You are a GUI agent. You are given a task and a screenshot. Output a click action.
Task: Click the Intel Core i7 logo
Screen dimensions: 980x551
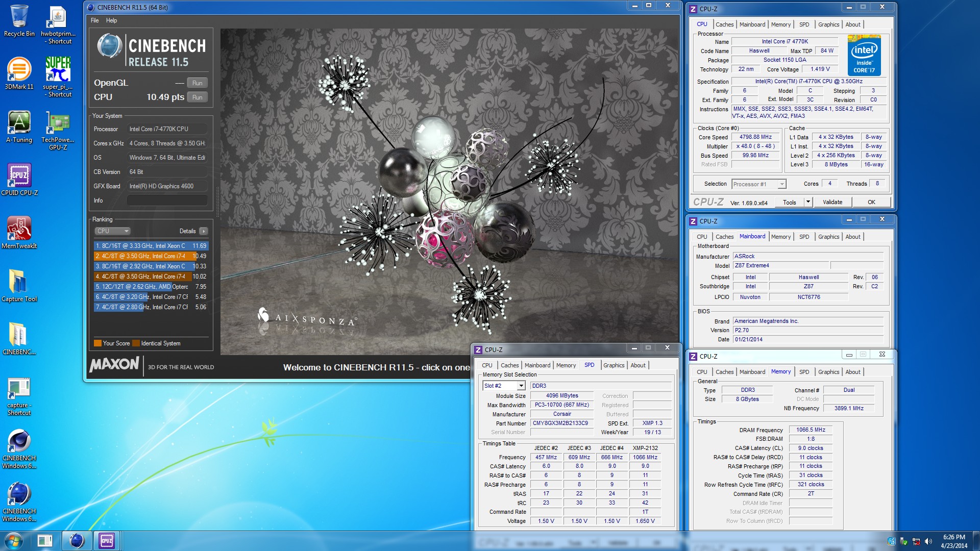coord(864,55)
